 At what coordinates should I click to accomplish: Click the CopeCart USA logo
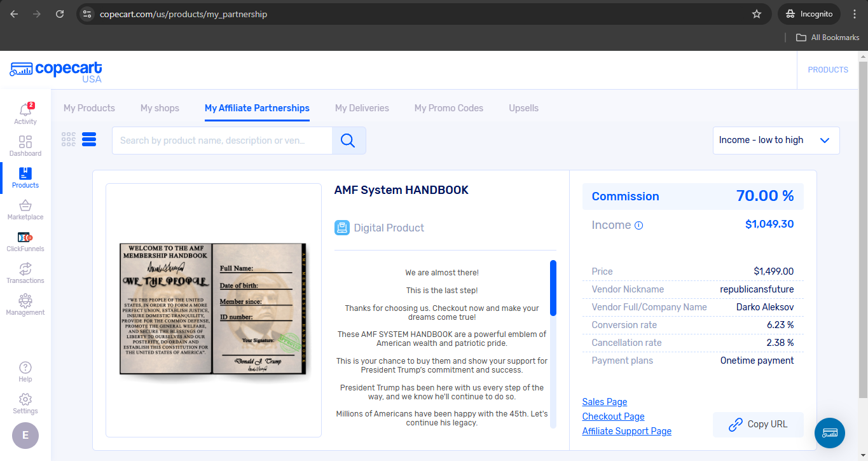[x=56, y=72]
